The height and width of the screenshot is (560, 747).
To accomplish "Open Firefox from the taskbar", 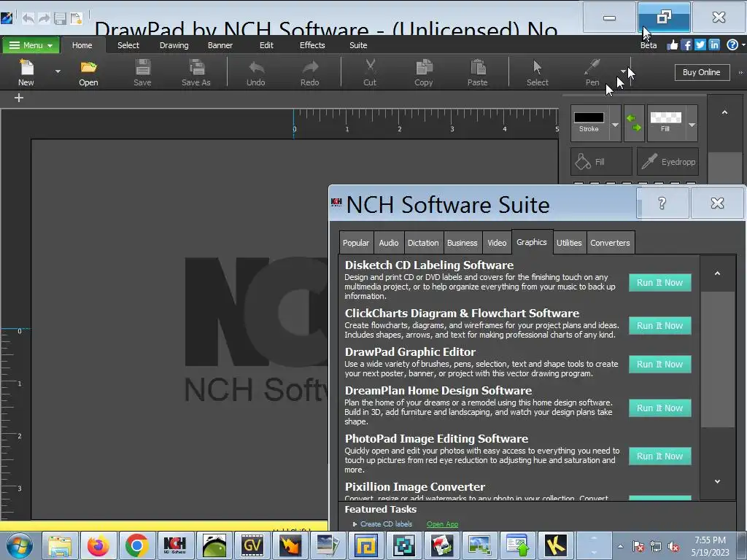I will point(98,545).
